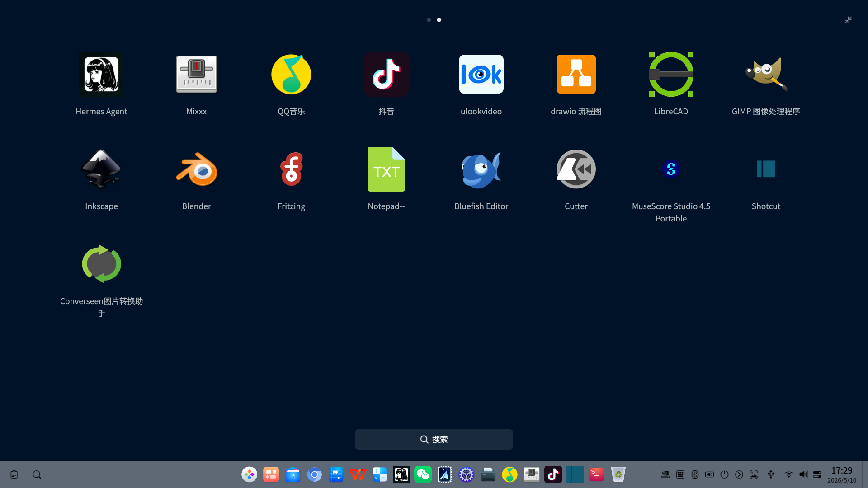Open multitasking view from the dock

tap(271, 474)
